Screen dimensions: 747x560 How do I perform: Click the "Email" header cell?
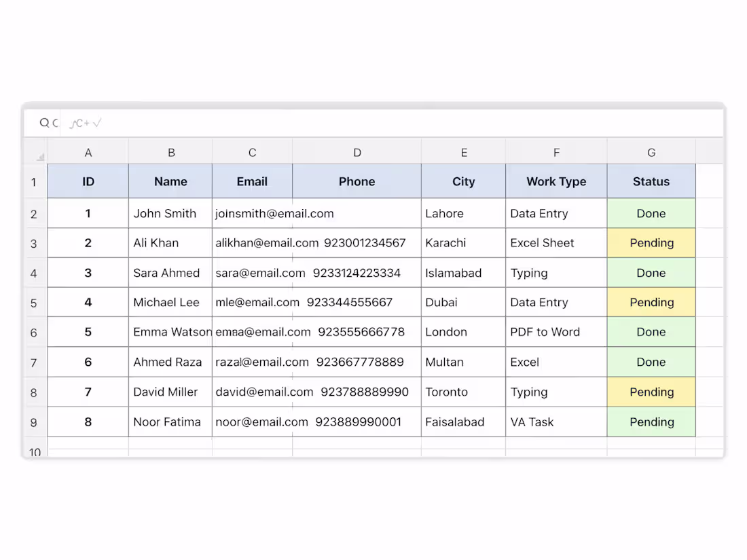pos(253,181)
